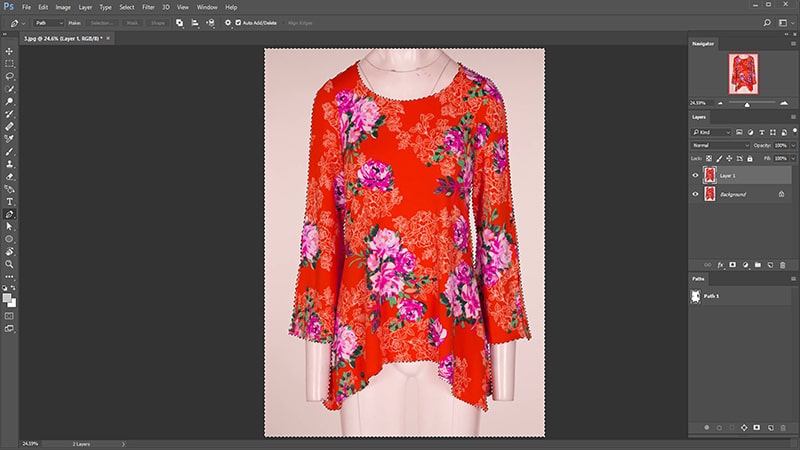Open the Select menu

(x=127, y=7)
